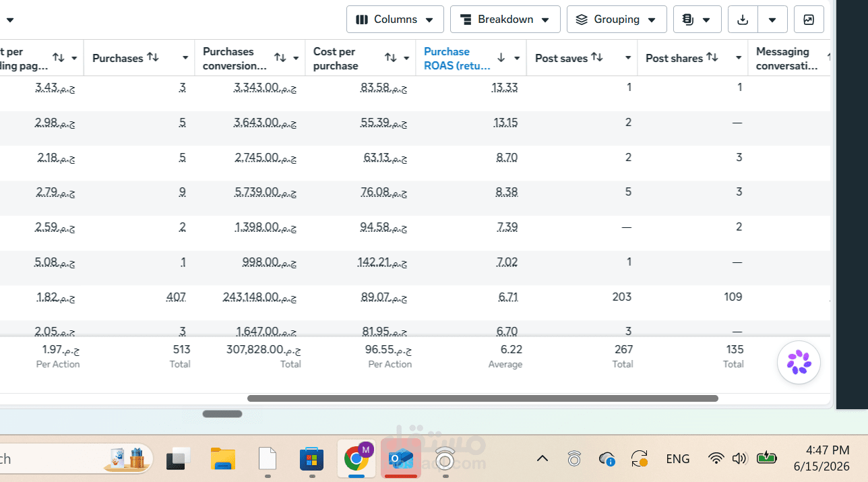The image size is (868, 482).
Task: Click the ENG language indicator
Action: 677,459
